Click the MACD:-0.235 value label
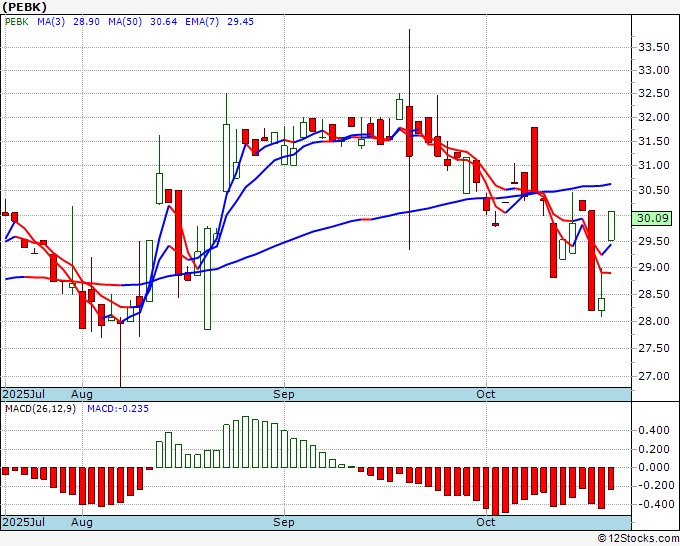Screen dimensions: 680x546 click(x=118, y=409)
